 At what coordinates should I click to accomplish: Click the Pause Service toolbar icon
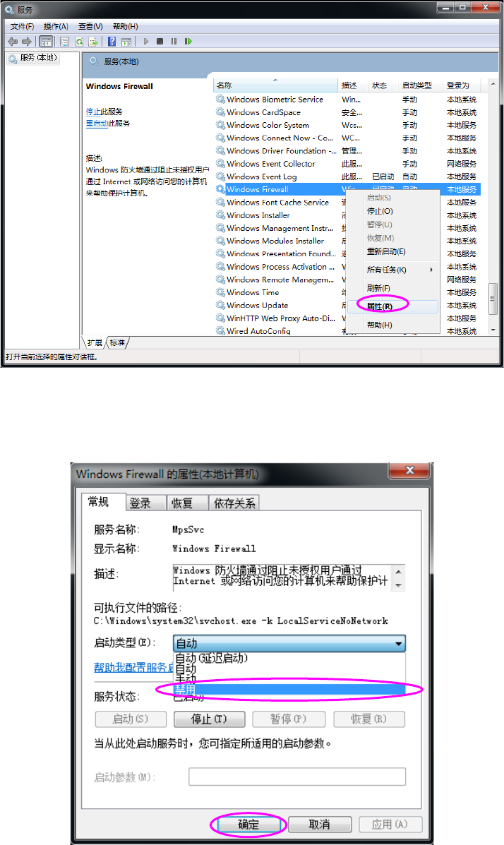click(174, 42)
